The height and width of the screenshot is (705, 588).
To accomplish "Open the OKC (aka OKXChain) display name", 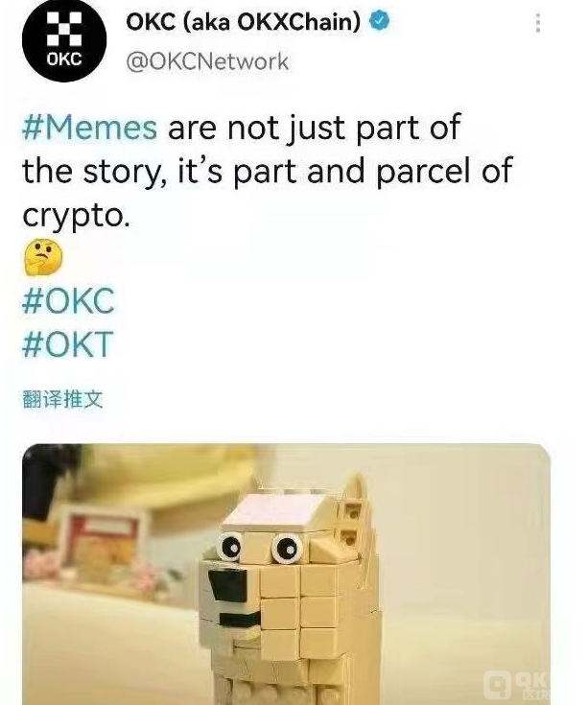I will 244,21.
